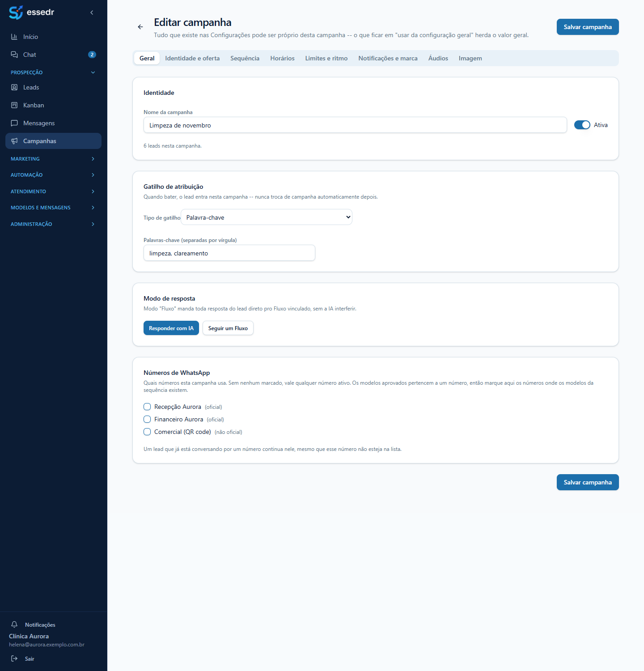Toggle the Ativa campaign switch
Screen dimensions: 644x671
pos(582,125)
